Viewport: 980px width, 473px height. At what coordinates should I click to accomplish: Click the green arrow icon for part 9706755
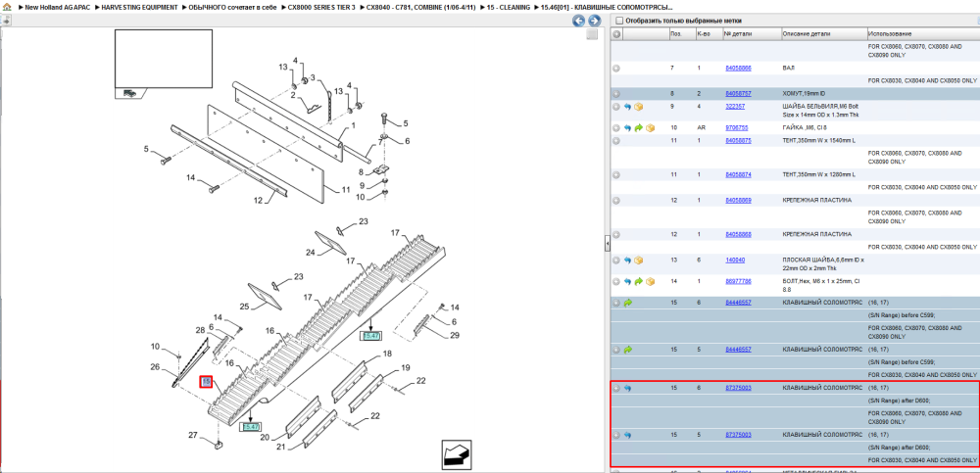click(639, 128)
